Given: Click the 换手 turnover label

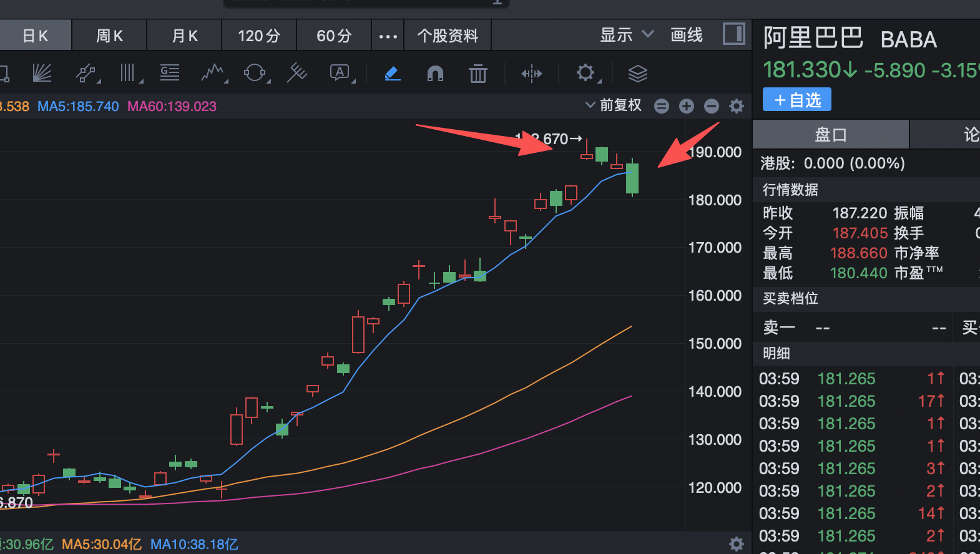Looking at the screenshot, I should pos(909,233).
